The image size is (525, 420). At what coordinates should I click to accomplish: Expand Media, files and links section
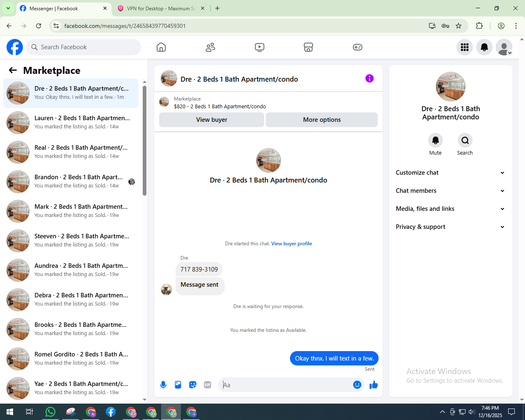451,209
